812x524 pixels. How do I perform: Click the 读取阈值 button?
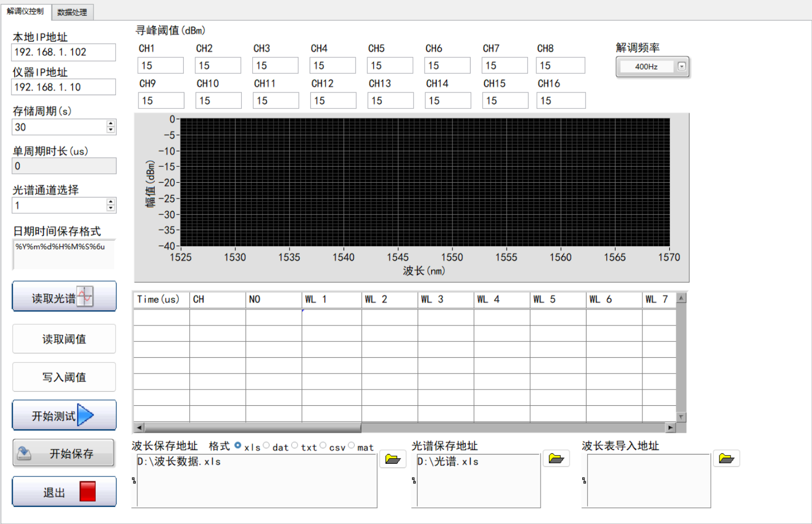[x=64, y=339]
